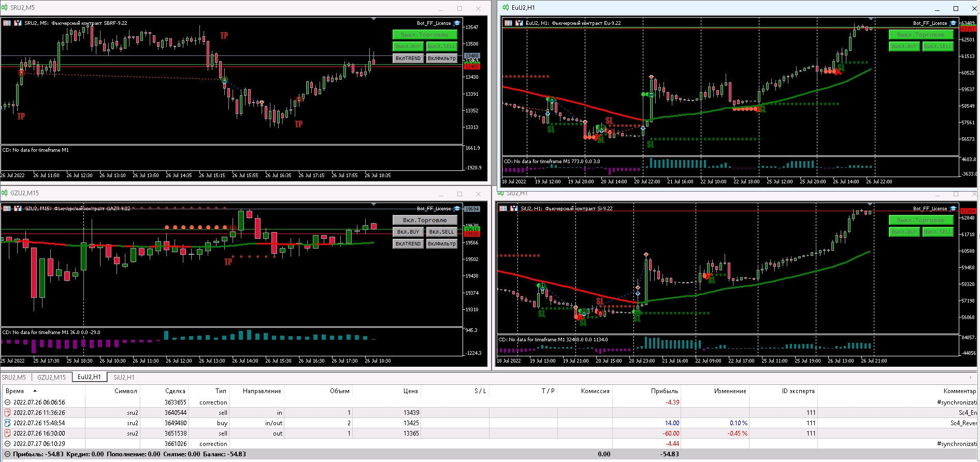Click the Bot_FF_License expert cap icon on EuU2 chart
Screen dimensions: 980x462
(x=953, y=23)
